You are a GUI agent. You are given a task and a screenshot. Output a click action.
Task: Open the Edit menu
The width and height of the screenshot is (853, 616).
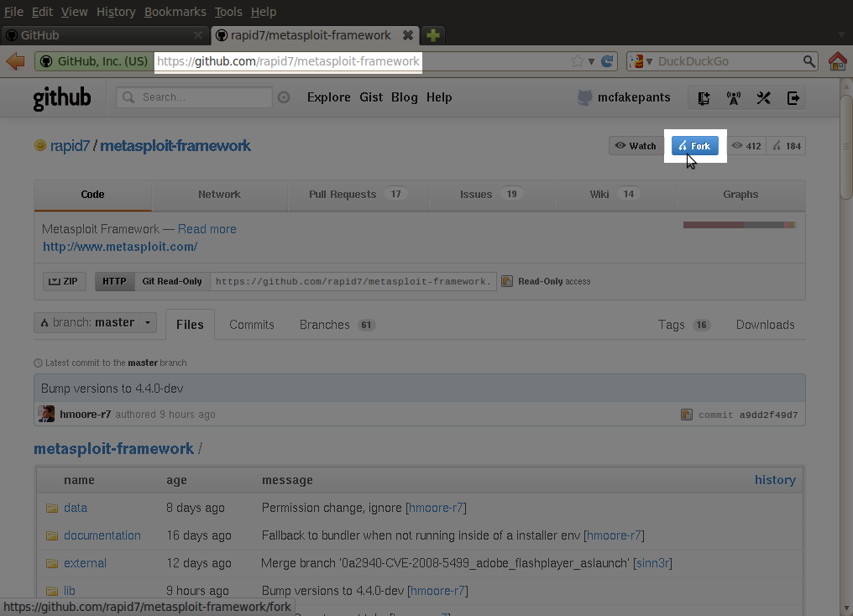pyautogui.click(x=42, y=12)
